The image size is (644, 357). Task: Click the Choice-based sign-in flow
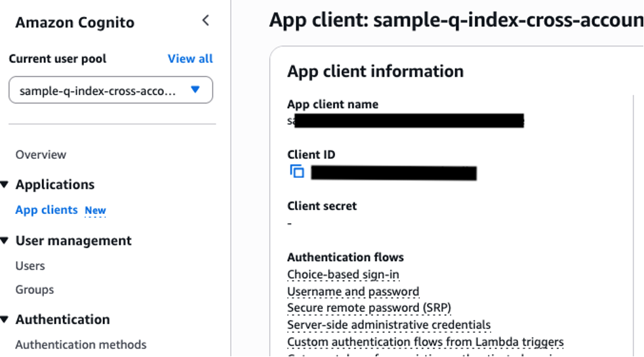click(344, 274)
